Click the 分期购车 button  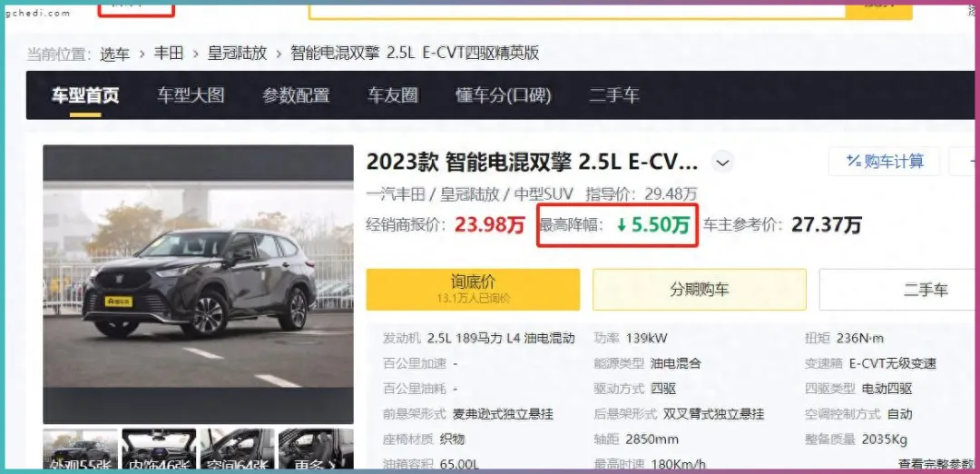pos(700,289)
